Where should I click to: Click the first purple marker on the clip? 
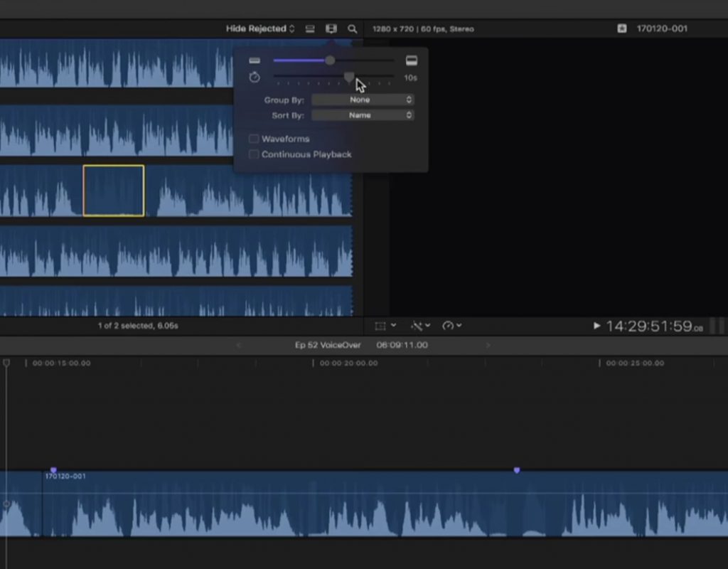click(x=53, y=470)
